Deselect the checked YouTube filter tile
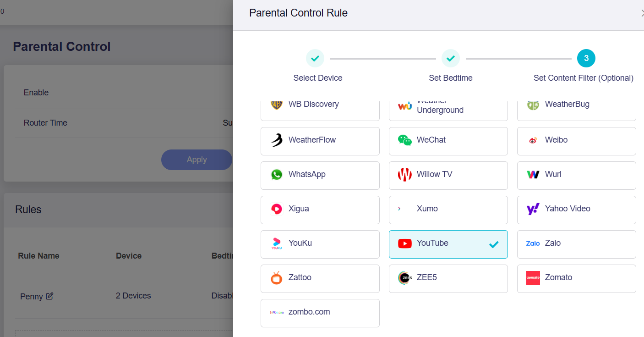The height and width of the screenshot is (337, 644). [448, 244]
